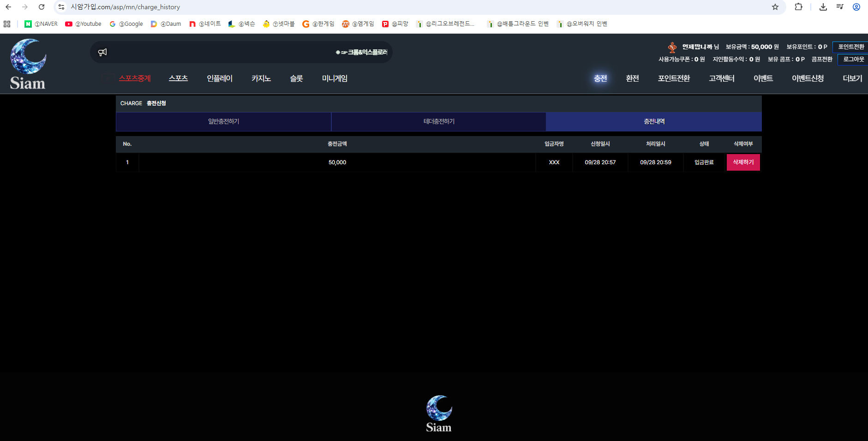Open the 더보기 menu

click(x=852, y=78)
